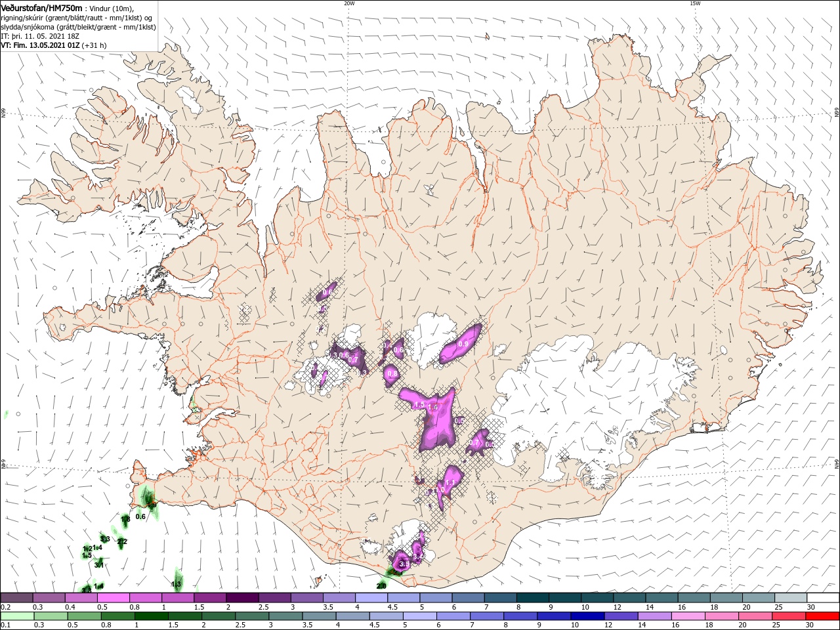Pick upper scale swatch between 1 and 1.5
The image size is (840, 630).
tap(177, 597)
